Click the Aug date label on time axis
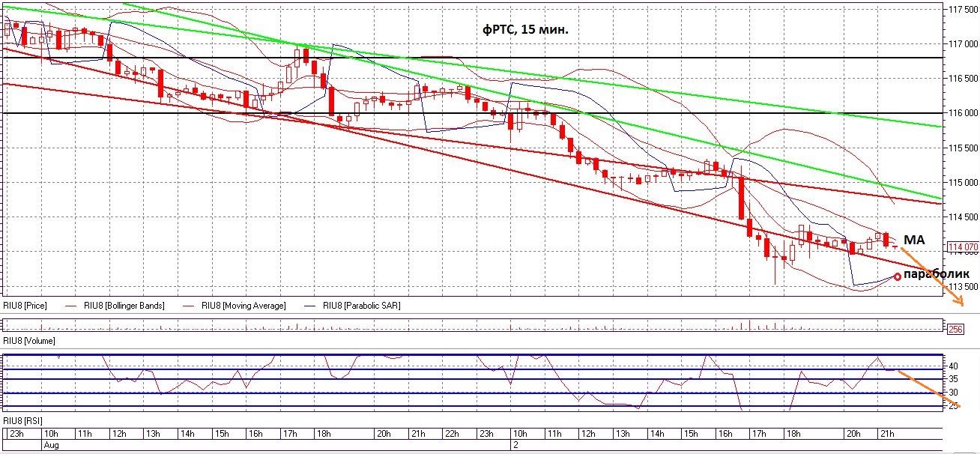Screen dimensions: 980x454 (x=52, y=444)
